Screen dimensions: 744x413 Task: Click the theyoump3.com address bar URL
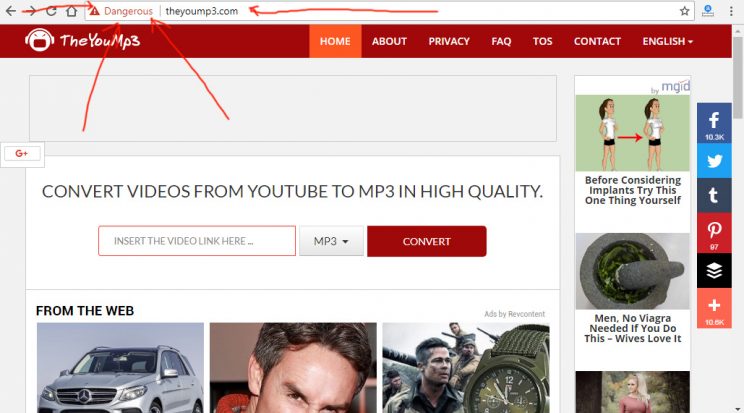pos(202,11)
